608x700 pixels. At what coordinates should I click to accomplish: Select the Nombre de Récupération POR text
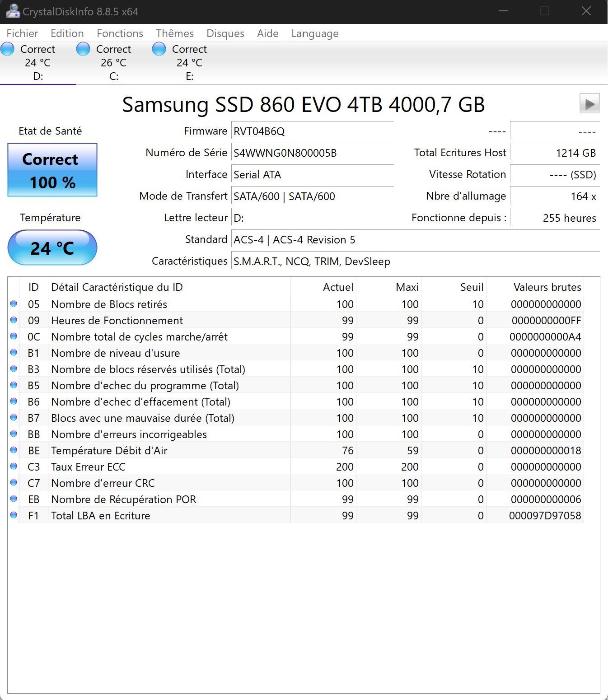[124, 499]
